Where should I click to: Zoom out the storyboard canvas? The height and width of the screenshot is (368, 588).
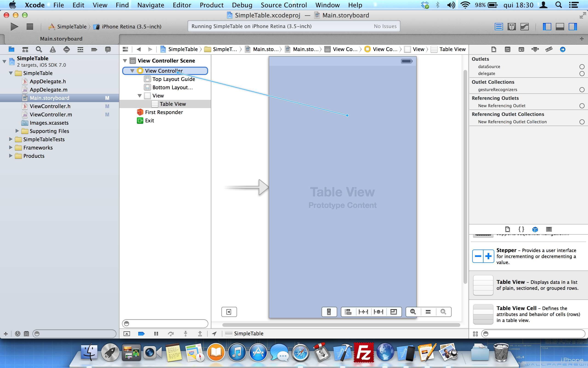pyautogui.click(x=413, y=312)
